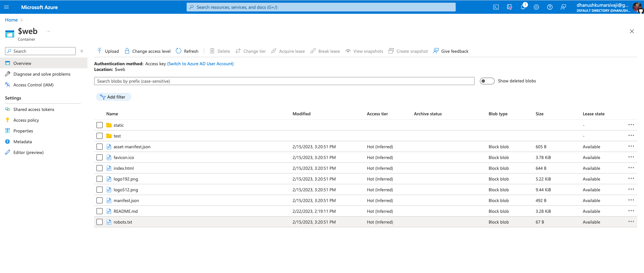This screenshot has width=644, height=273.
Task: Check the README.md row checkbox
Action: [x=100, y=211]
